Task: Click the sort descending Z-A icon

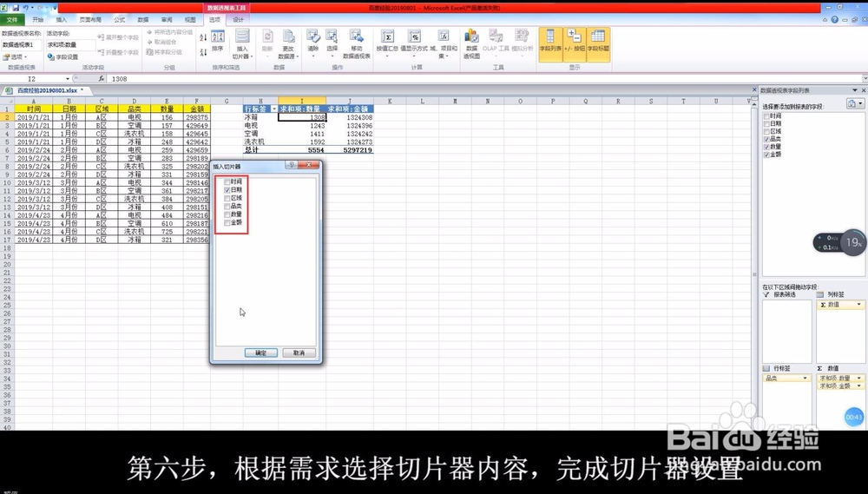Action: 203,51
